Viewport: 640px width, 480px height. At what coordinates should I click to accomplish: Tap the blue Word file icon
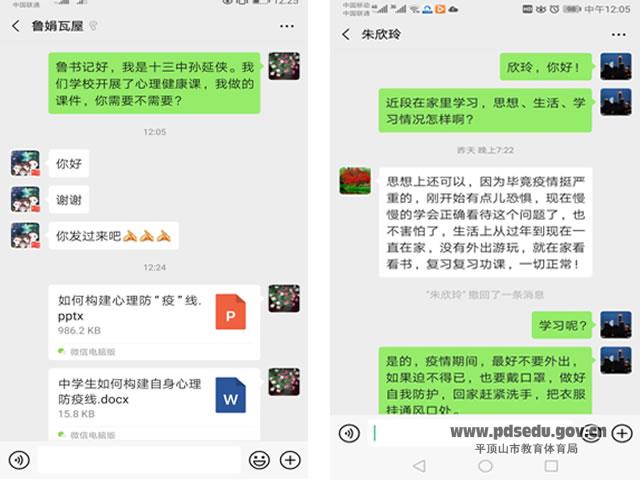click(231, 395)
